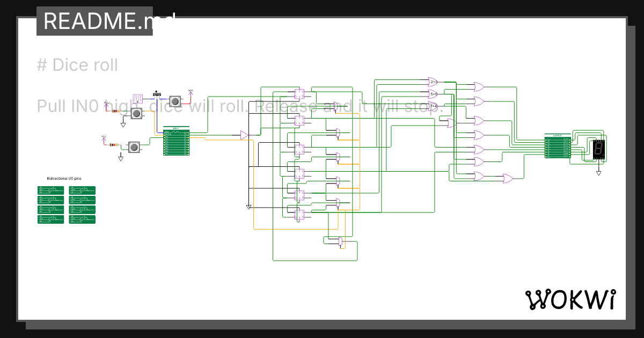Select the resistor beside the lower pushbutton
The height and width of the screenshot is (338, 644).
114,145
